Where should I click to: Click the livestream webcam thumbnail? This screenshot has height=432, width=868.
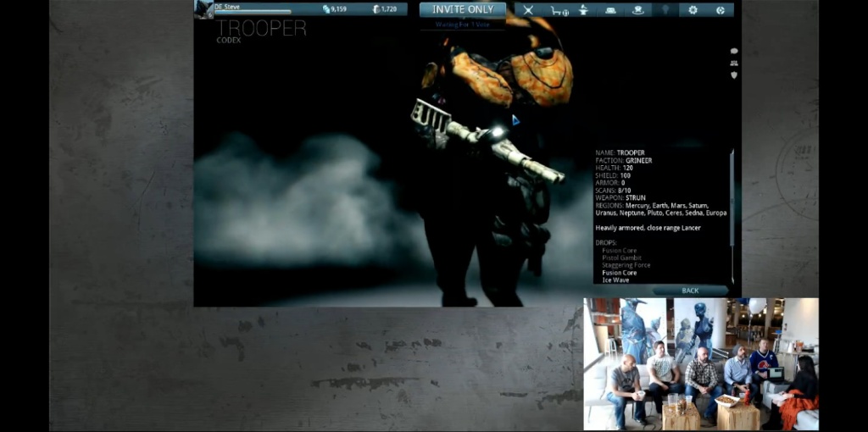[x=701, y=364]
